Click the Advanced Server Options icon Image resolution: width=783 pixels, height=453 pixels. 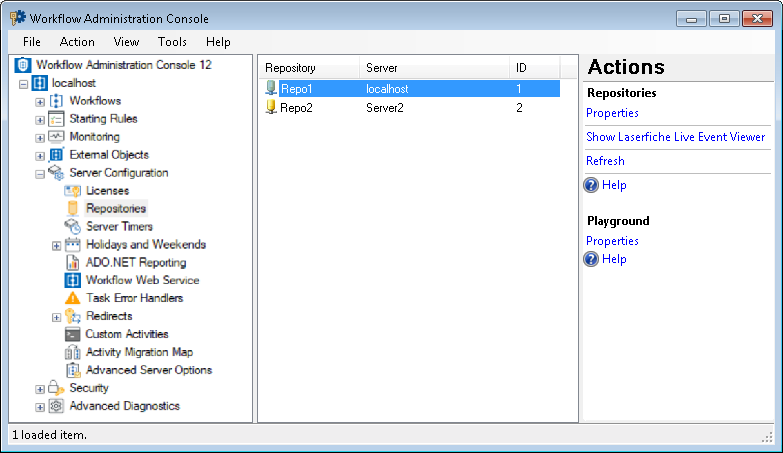coord(72,370)
